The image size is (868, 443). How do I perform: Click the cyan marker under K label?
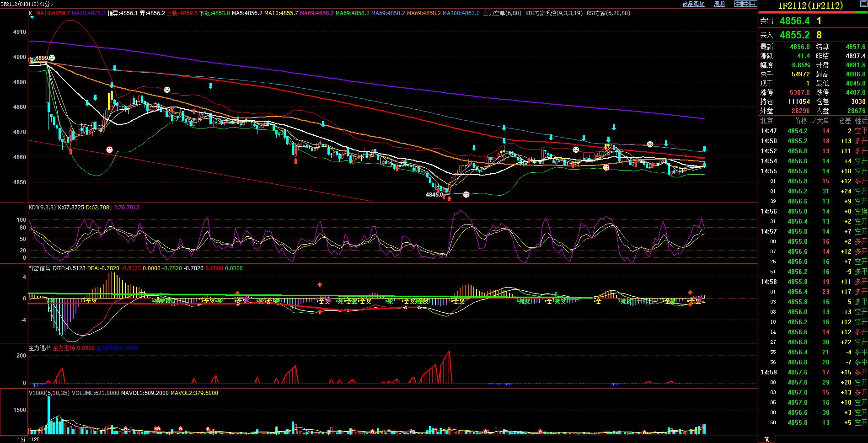click(32, 18)
